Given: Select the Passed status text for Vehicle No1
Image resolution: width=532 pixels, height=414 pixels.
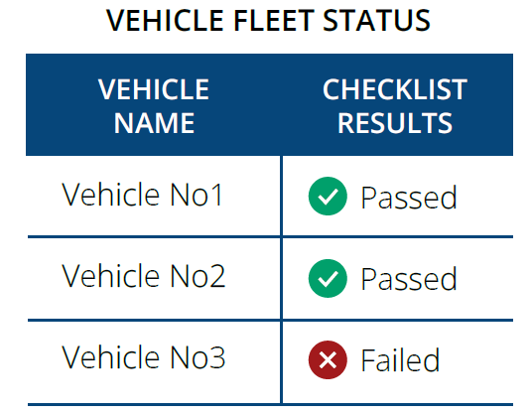Looking at the screenshot, I should tap(409, 198).
